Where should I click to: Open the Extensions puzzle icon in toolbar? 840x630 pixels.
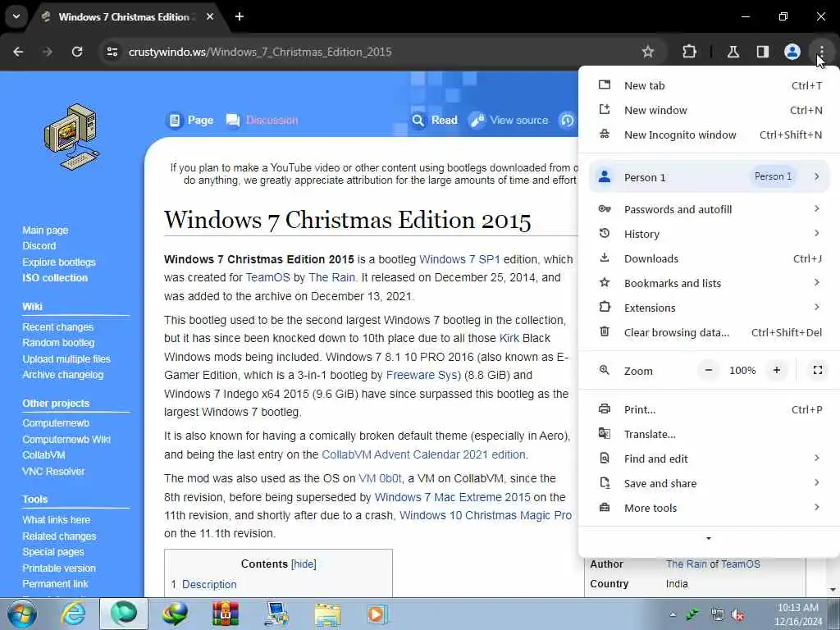tap(689, 52)
